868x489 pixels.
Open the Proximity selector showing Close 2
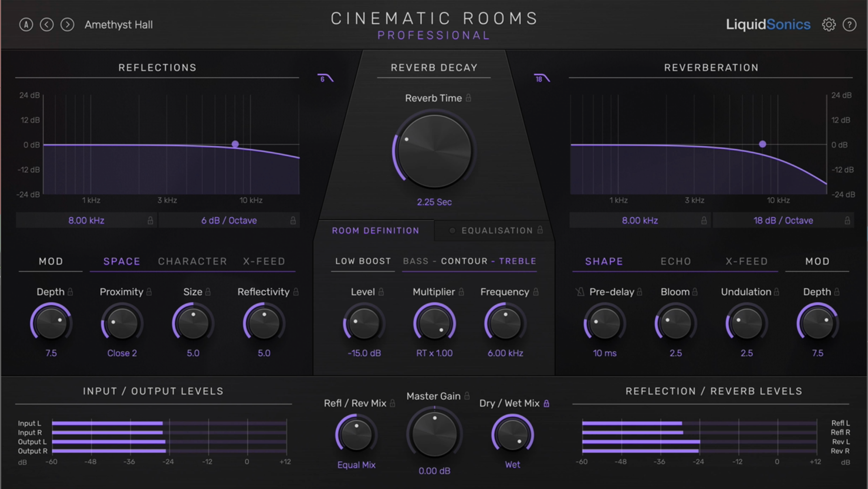[121, 353]
